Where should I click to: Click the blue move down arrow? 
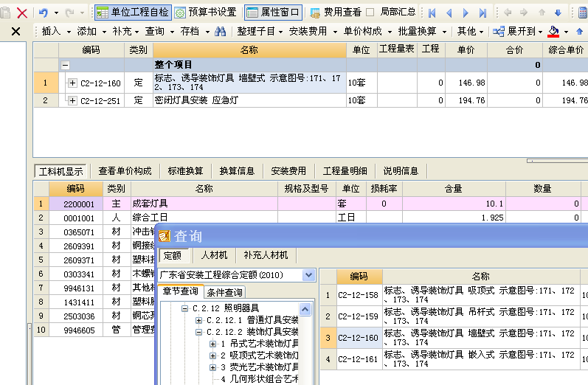click(x=558, y=13)
